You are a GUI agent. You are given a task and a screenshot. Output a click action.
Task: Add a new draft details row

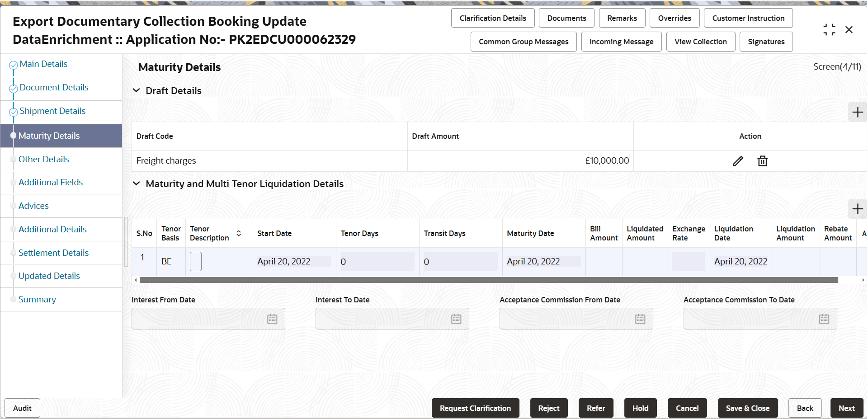coord(858,112)
